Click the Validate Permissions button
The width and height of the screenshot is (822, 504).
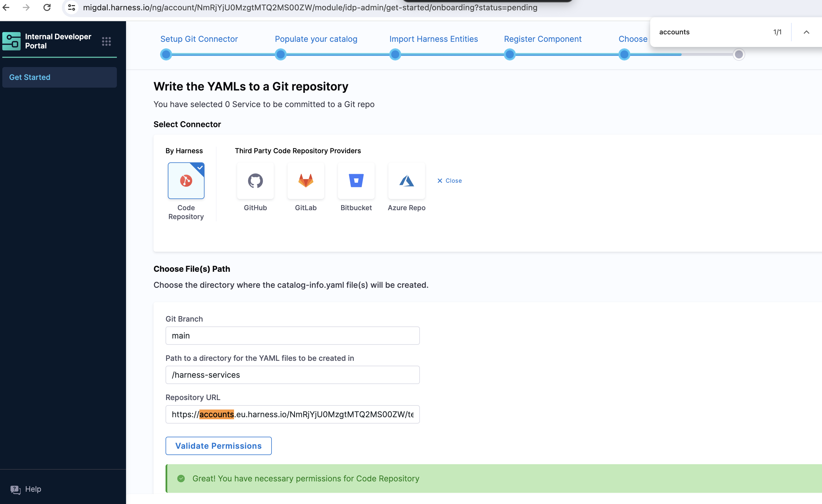pyautogui.click(x=219, y=446)
